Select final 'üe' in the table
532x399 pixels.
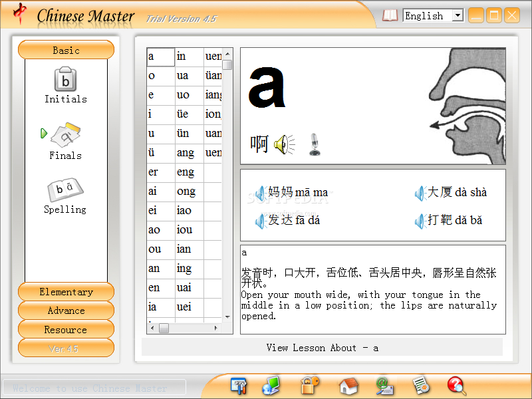coord(190,114)
